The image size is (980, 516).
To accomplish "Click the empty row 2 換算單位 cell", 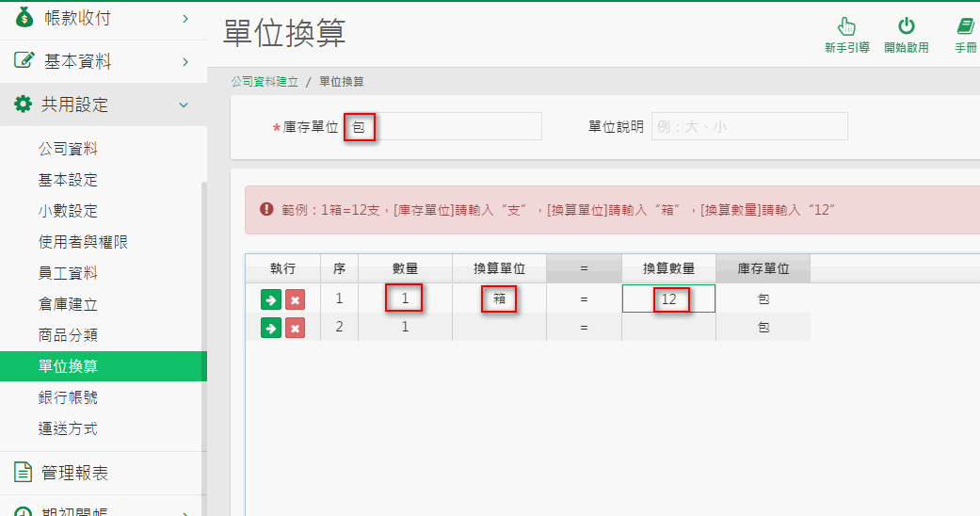I will pos(499,327).
